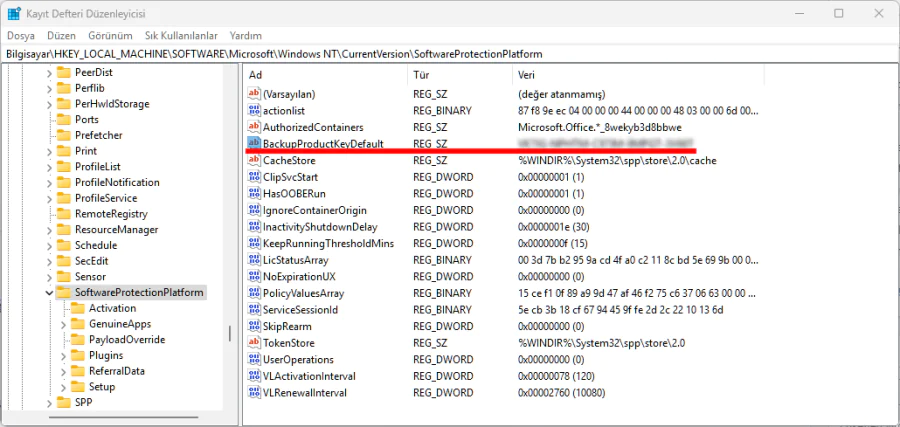
Task: Expand the ProfileNotification key
Action: pos(49,183)
